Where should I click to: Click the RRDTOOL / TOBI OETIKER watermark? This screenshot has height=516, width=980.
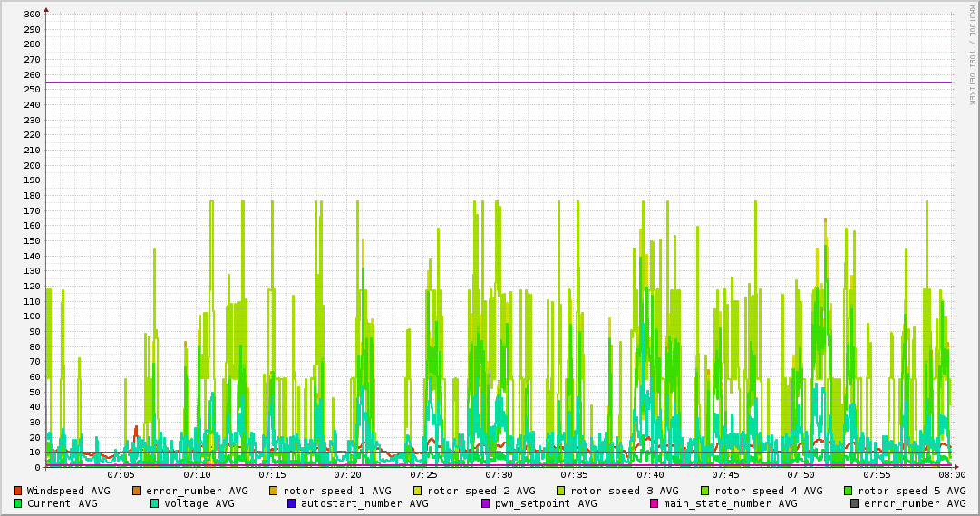(973, 54)
